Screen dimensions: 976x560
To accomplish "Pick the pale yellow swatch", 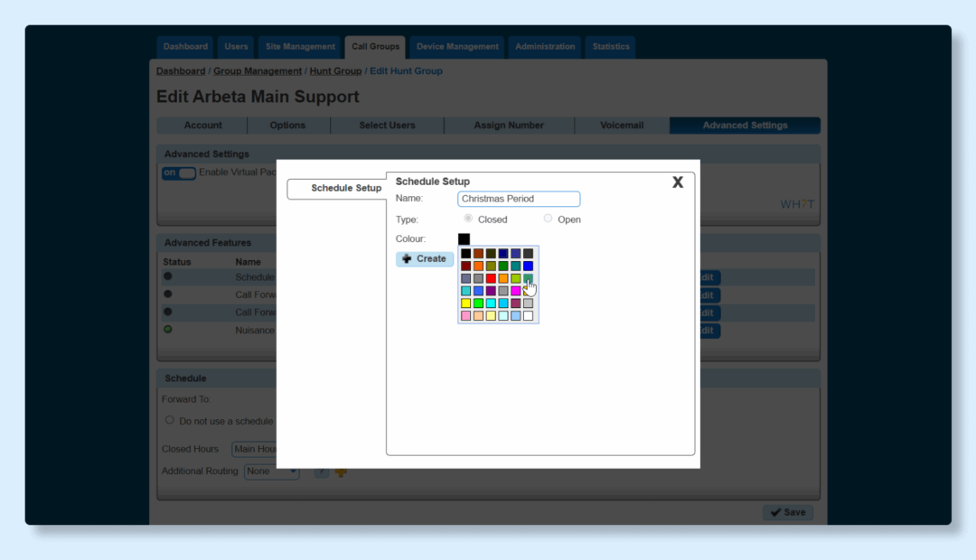I will click(x=491, y=315).
